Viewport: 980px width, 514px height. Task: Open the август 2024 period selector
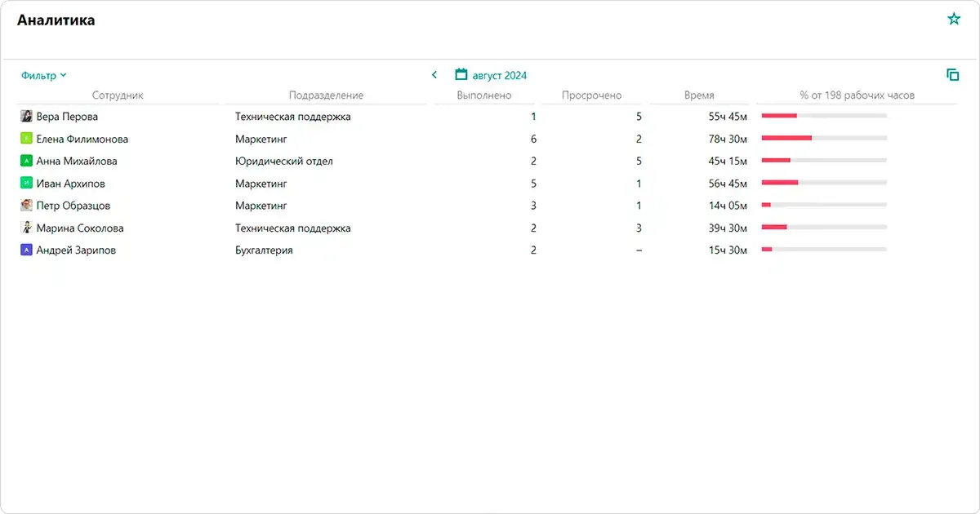point(500,76)
